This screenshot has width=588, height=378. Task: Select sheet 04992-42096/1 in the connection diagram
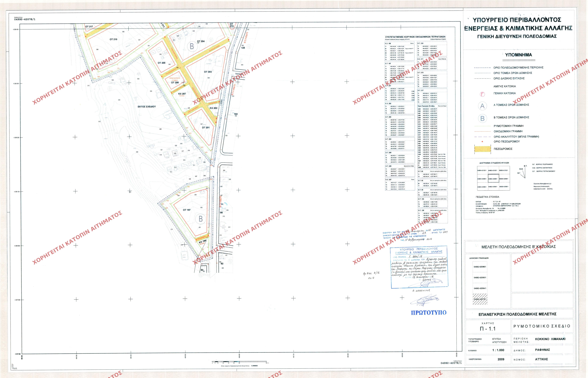coord(493,179)
